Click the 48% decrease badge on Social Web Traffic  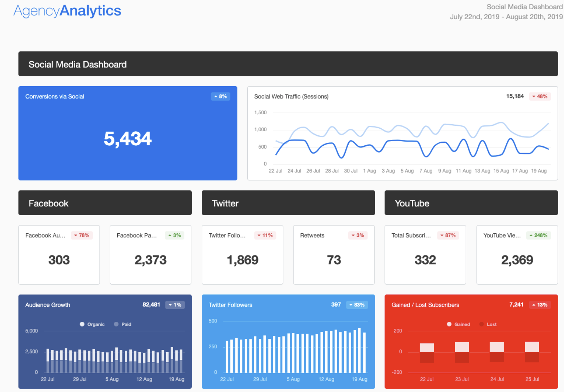(540, 96)
